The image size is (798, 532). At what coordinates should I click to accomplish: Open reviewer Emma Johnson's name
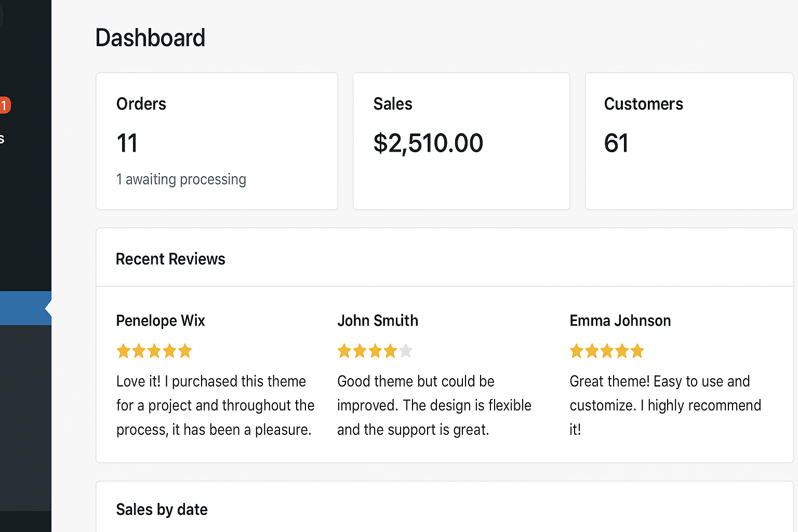(620, 321)
